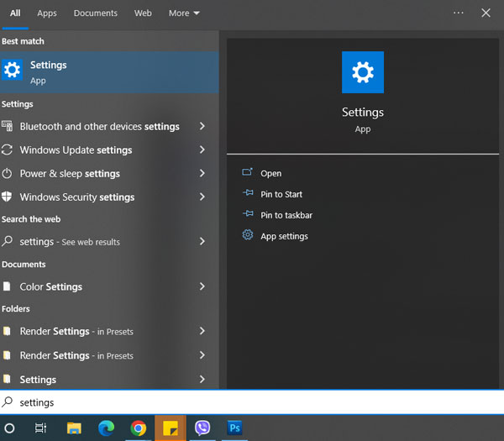Select Windows Update settings result text
Image resolution: width=504 pixels, height=441 pixels.
click(x=76, y=150)
